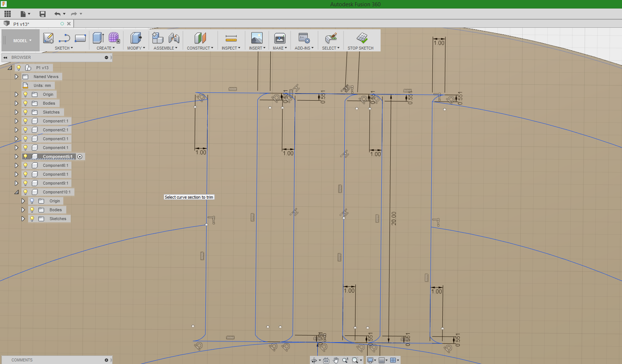Select the Construct plane icon
Viewport: 622px width, 364px height.
point(200,38)
